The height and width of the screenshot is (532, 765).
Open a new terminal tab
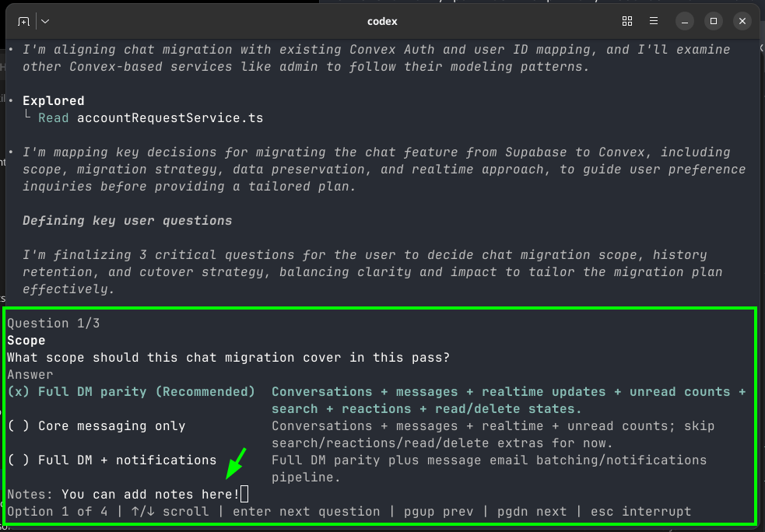[24, 21]
